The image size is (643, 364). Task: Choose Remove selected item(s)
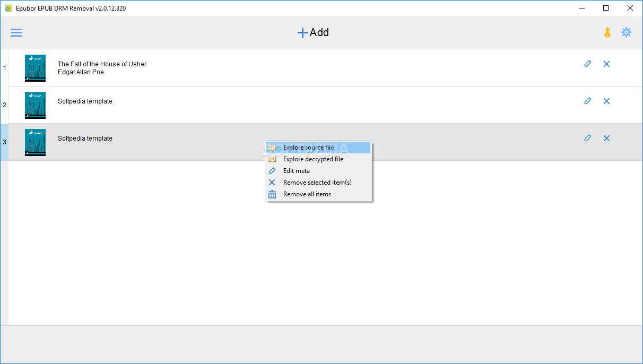(318, 183)
